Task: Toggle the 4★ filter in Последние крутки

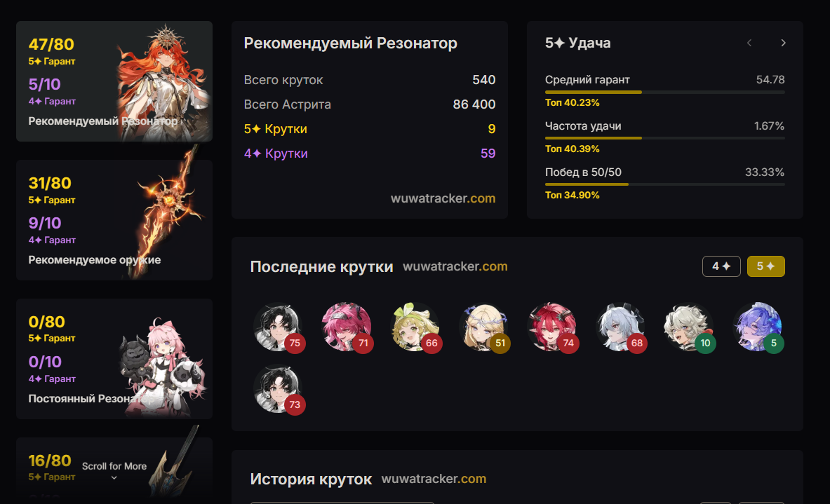Action: [721, 266]
